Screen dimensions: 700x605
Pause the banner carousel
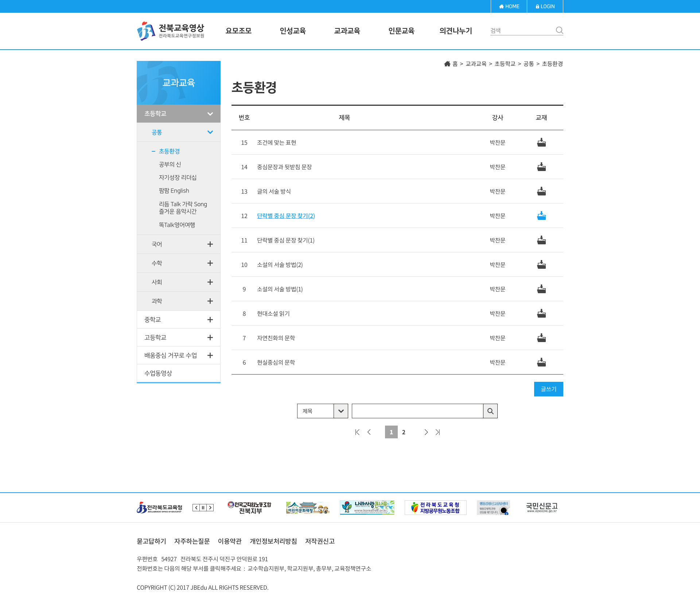pyautogui.click(x=203, y=508)
